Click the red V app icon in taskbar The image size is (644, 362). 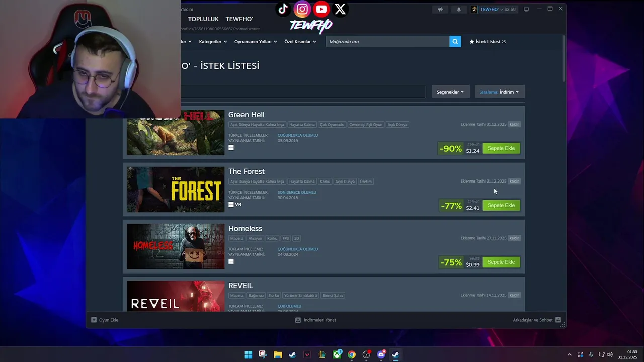tap(307, 355)
